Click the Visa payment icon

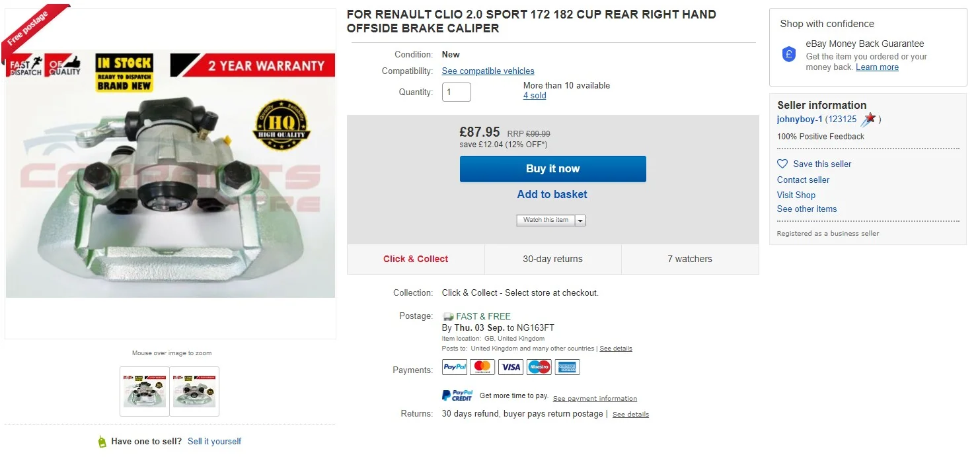(511, 367)
